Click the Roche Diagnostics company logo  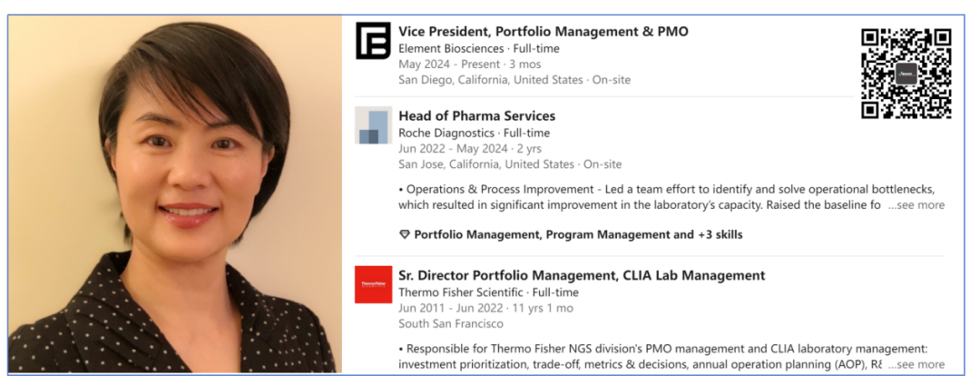point(373,125)
